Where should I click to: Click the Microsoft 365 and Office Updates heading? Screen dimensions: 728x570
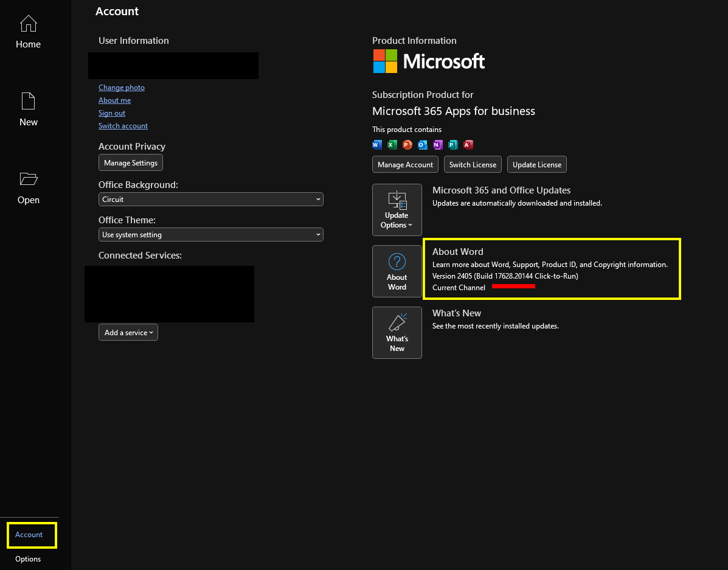click(x=501, y=190)
